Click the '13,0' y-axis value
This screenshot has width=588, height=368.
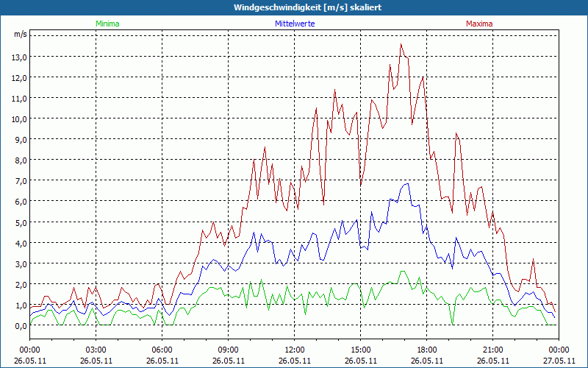click(21, 57)
